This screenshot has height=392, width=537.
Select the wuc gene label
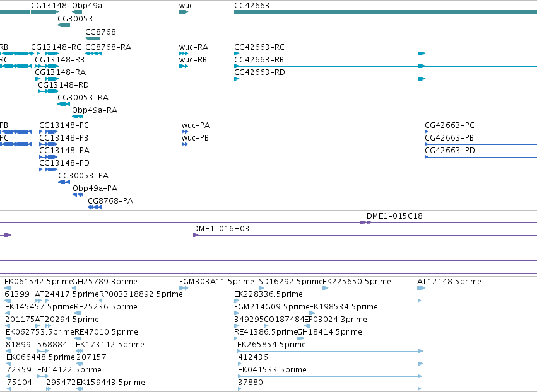[x=186, y=6]
